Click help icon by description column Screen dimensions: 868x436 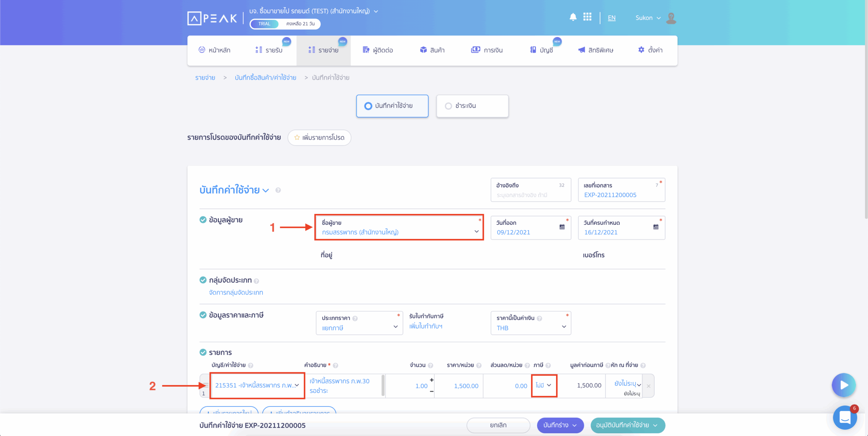point(335,365)
